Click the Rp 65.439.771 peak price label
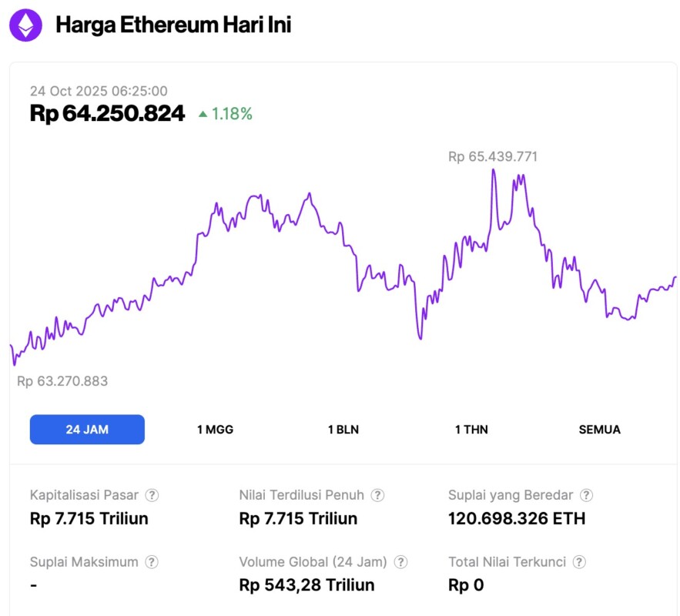Image resolution: width=680 pixels, height=616 pixels. 493,156
